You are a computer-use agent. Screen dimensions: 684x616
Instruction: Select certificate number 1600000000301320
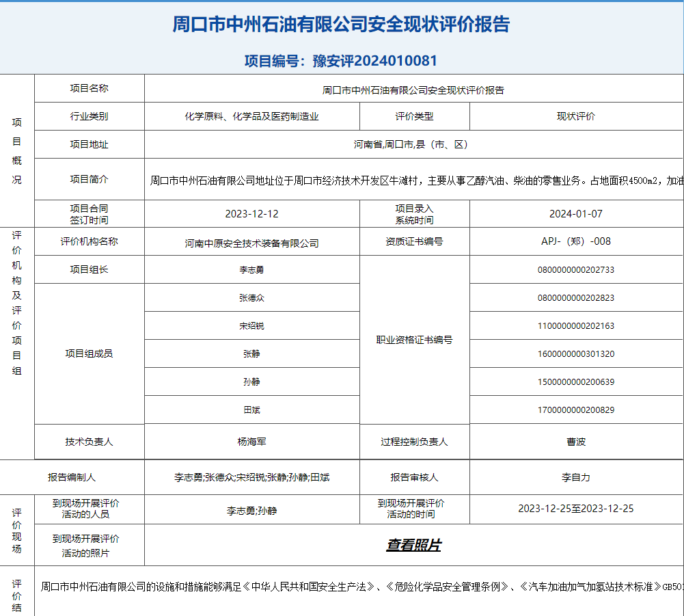pos(576,353)
